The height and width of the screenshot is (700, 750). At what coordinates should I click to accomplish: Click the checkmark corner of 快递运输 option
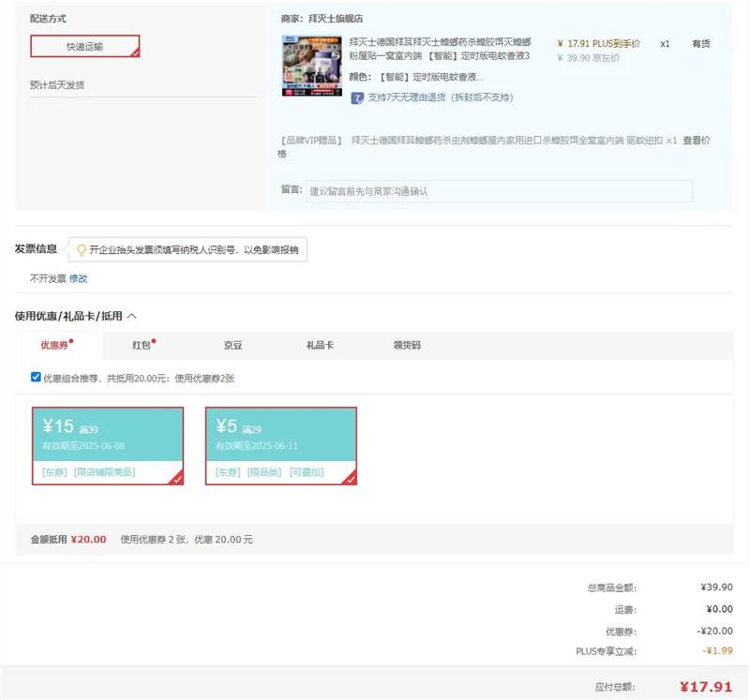134,52
